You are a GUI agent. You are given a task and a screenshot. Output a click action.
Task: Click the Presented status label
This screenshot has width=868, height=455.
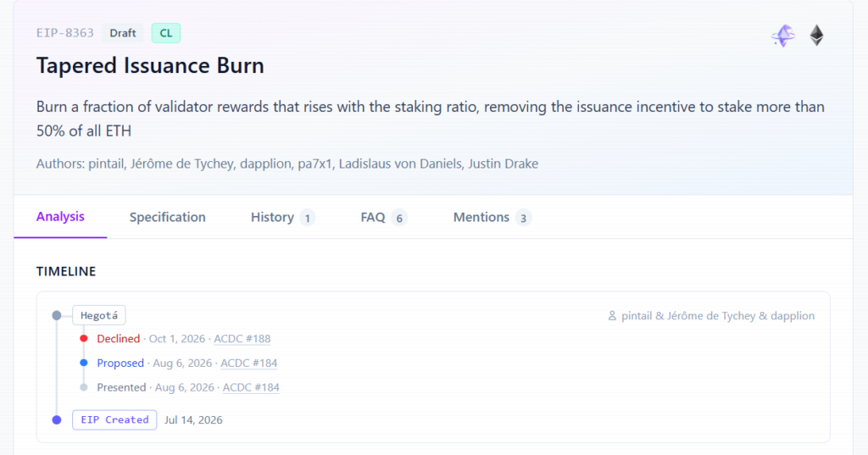pos(121,387)
